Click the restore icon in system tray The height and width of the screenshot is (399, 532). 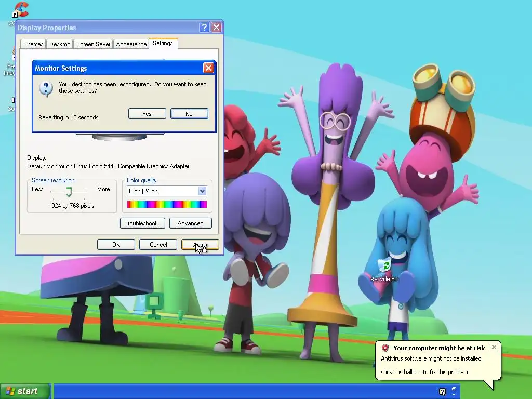pos(454,389)
